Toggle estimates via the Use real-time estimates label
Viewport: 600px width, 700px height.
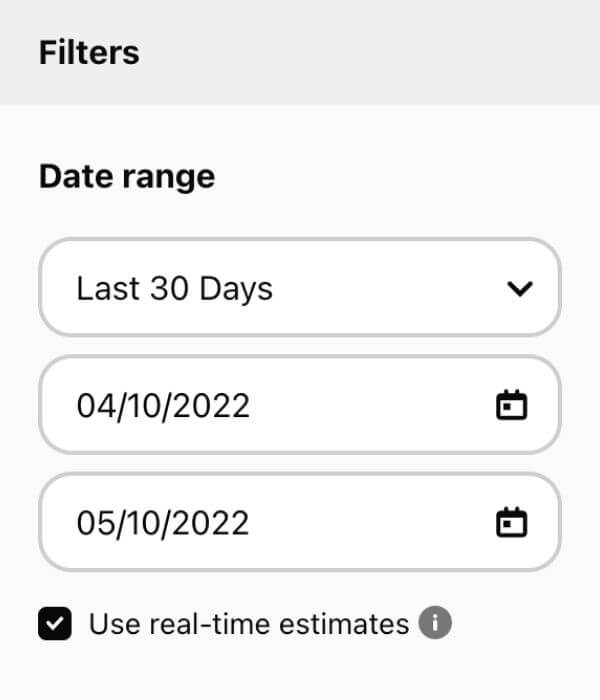[249, 624]
